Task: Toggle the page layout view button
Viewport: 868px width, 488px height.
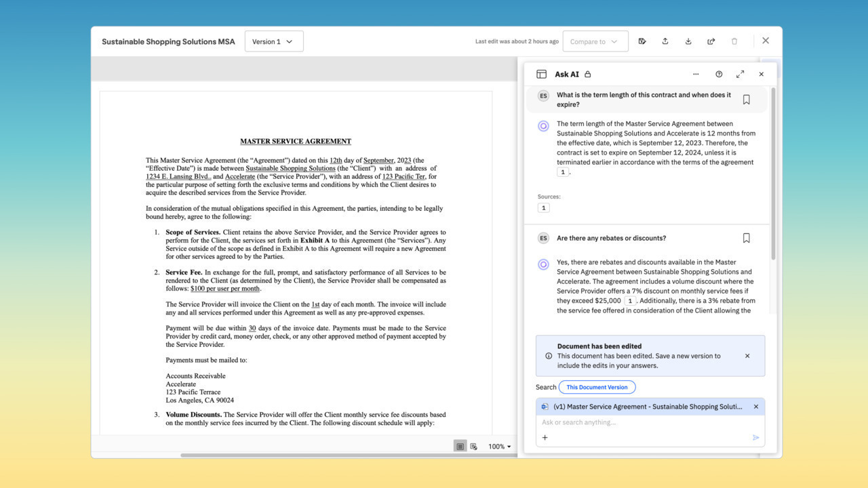Action: point(460,447)
